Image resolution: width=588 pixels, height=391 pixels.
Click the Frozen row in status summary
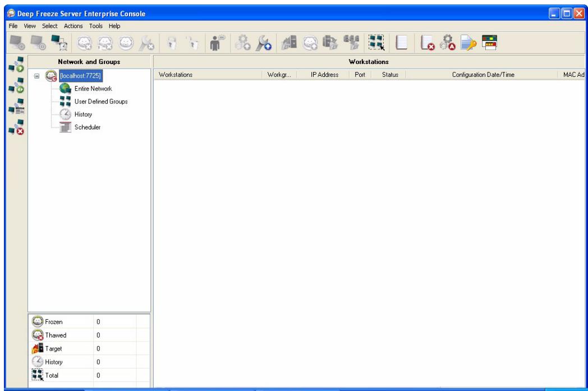pyautogui.click(x=89, y=321)
